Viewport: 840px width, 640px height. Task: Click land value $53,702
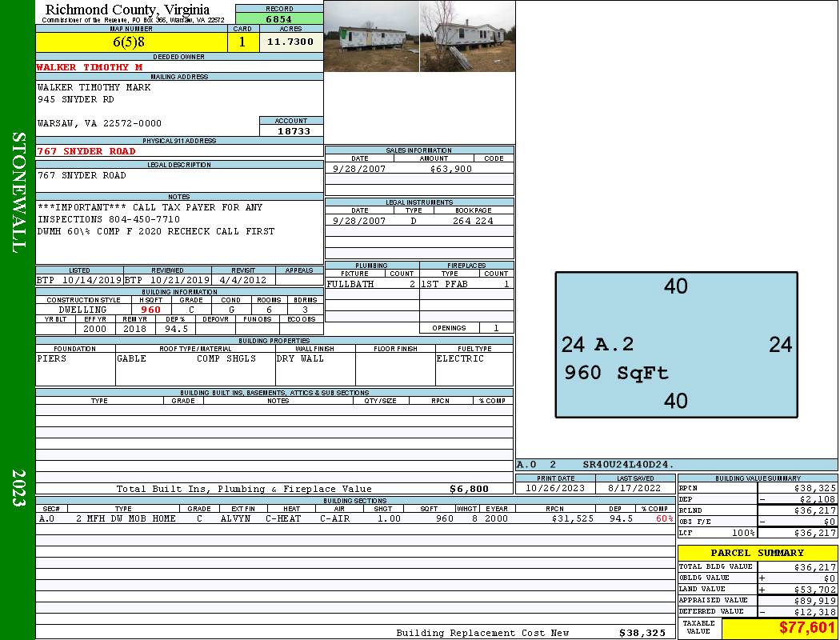(814, 590)
